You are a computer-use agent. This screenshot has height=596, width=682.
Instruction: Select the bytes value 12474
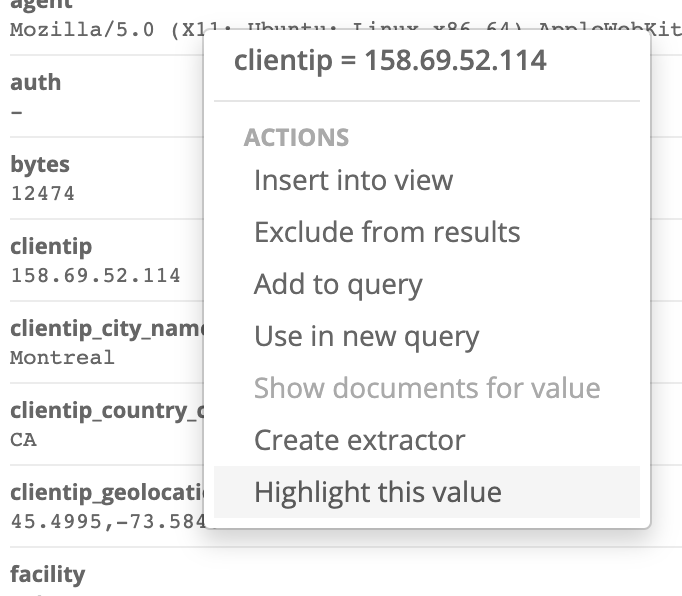click(x=42, y=193)
